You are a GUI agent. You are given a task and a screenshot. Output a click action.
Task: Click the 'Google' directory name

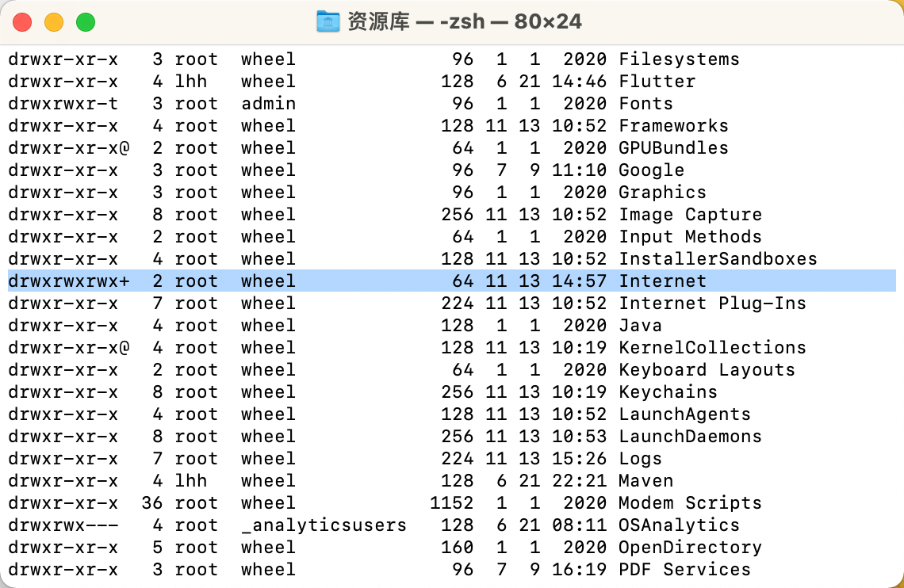pos(652,170)
